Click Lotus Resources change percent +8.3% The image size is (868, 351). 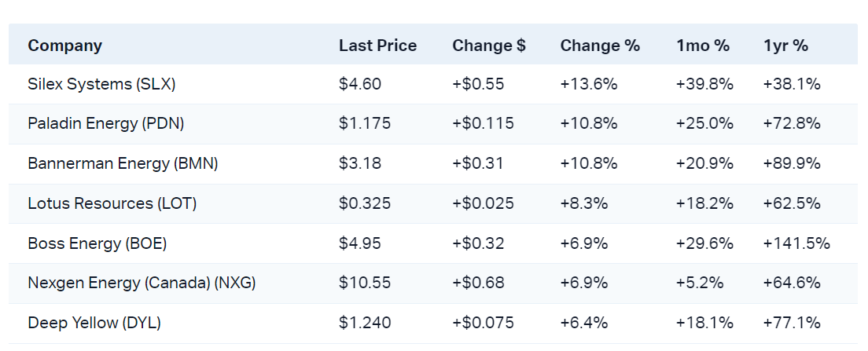point(584,203)
